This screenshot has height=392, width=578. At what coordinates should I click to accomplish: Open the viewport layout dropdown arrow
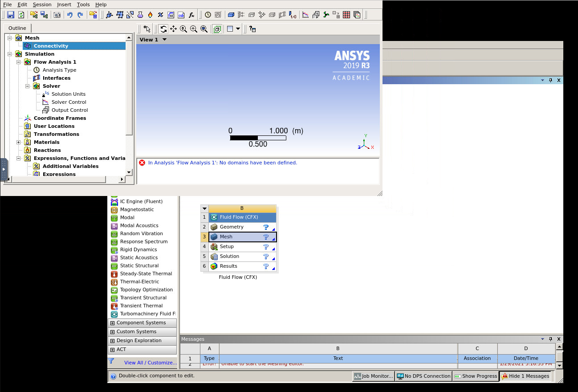coord(238,29)
